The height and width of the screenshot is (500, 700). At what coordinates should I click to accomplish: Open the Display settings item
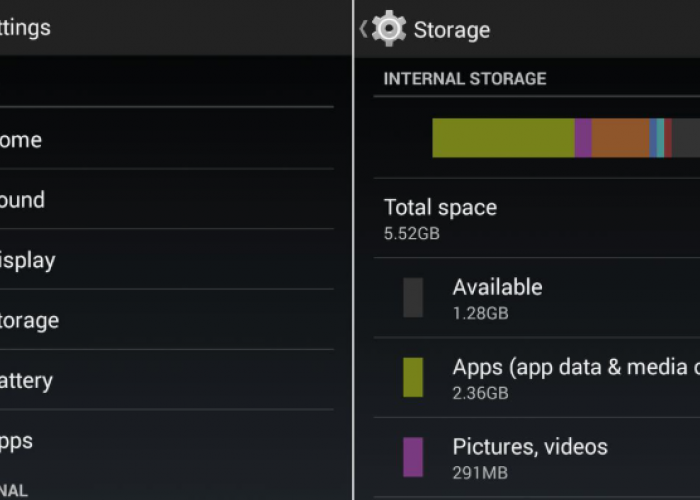pyautogui.click(x=27, y=260)
